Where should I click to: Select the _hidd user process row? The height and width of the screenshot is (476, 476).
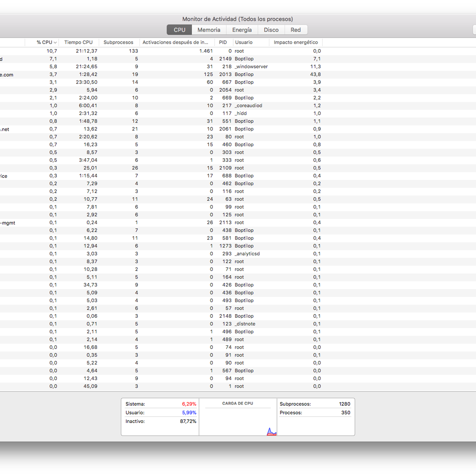[241, 113]
